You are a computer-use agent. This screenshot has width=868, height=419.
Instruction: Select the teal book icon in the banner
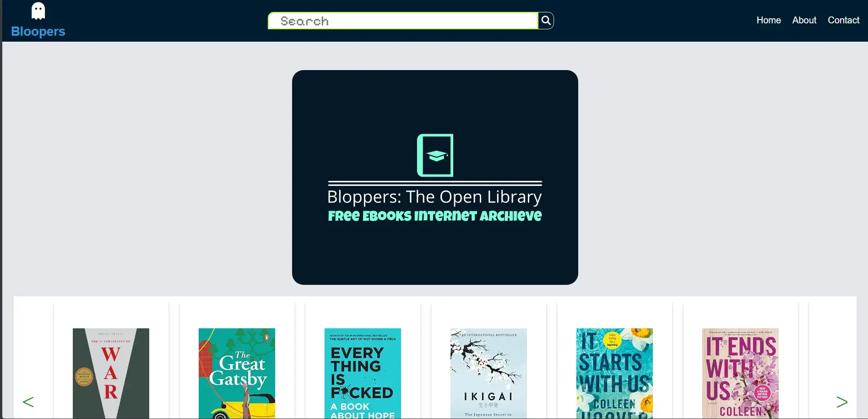point(434,155)
